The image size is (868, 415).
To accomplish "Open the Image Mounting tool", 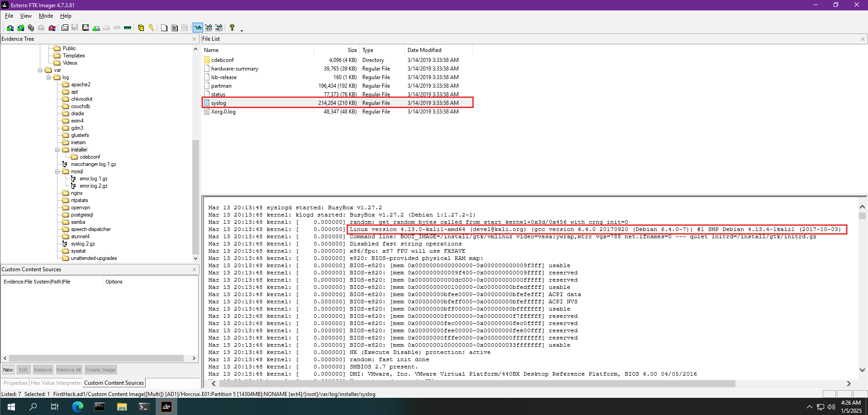I will (31, 28).
